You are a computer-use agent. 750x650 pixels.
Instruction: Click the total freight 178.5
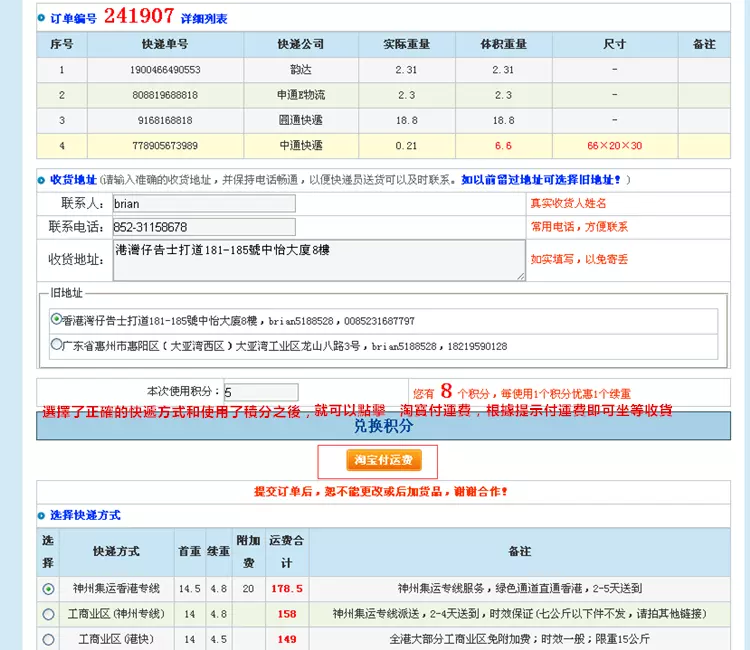287,589
